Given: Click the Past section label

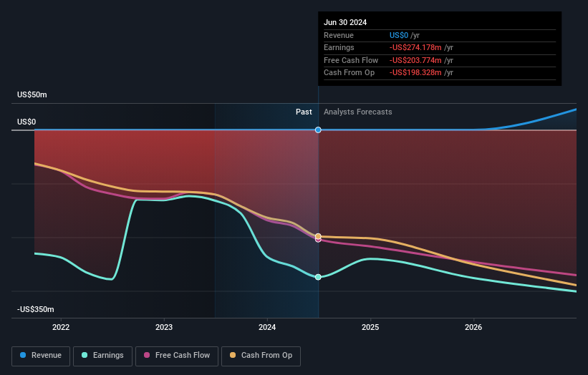Looking at the screenshot, I should 304,112.
